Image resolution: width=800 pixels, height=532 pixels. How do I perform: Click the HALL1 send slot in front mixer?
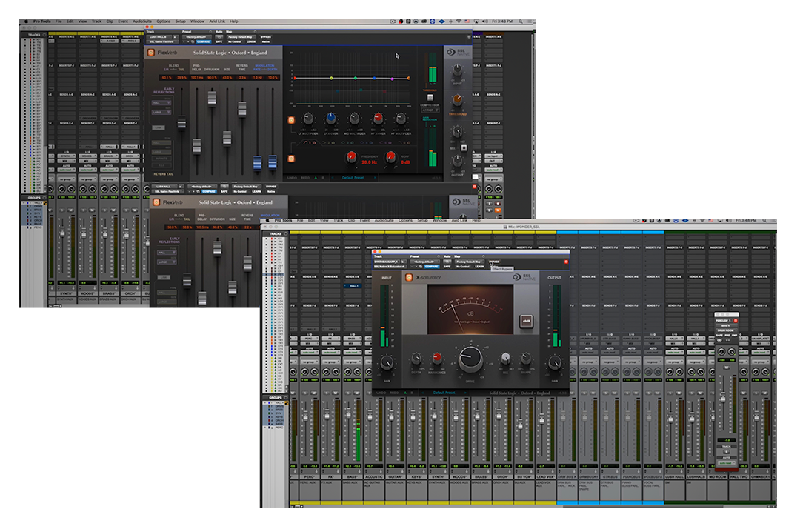click(353, 286)
